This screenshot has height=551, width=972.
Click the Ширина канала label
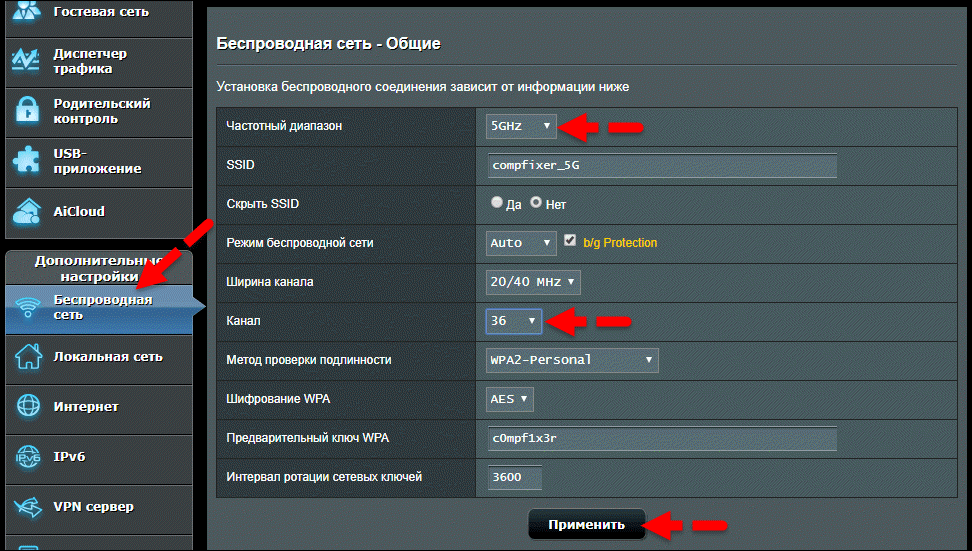[x=270, y=282]
